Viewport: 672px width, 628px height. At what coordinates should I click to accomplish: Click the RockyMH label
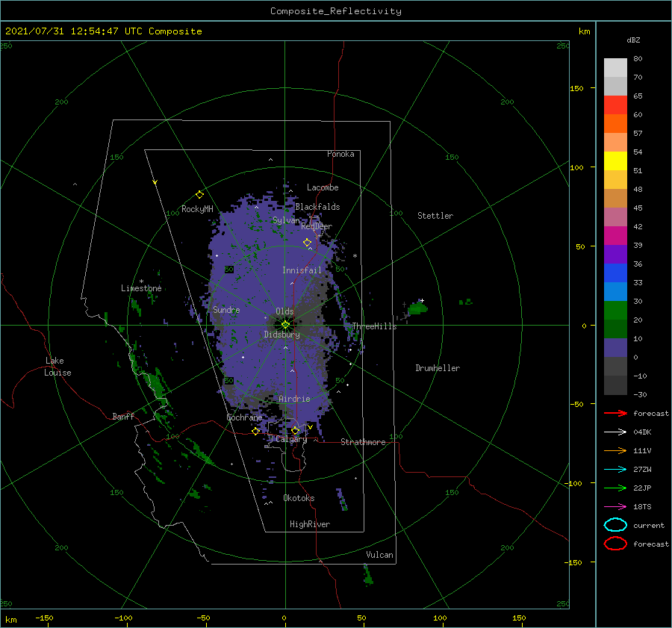[x=197, y=209]
